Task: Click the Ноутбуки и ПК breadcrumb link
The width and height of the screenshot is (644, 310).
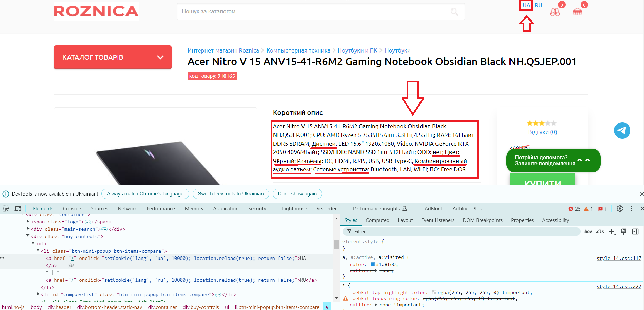Action: [x=357, y=50]
